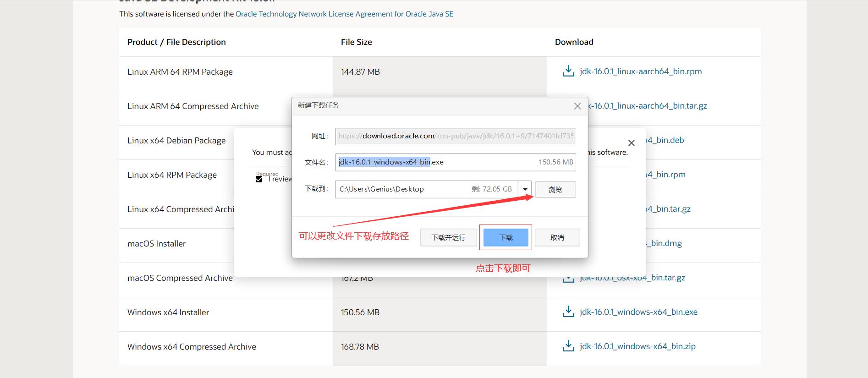The height and width of the screenshot is (378, 868).
Task: Click download icon for linux-aarch64_bin.rpm
Action: [568, 71]
